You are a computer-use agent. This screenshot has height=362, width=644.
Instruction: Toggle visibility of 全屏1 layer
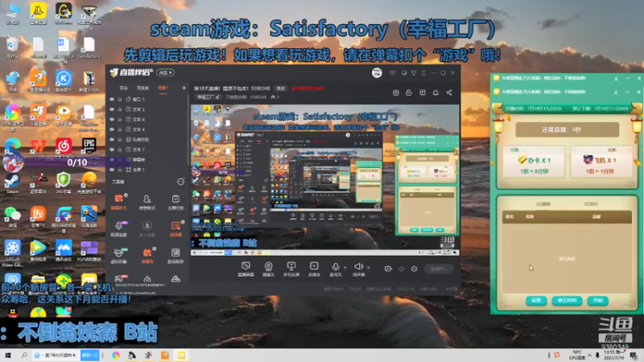click(112, 170)
